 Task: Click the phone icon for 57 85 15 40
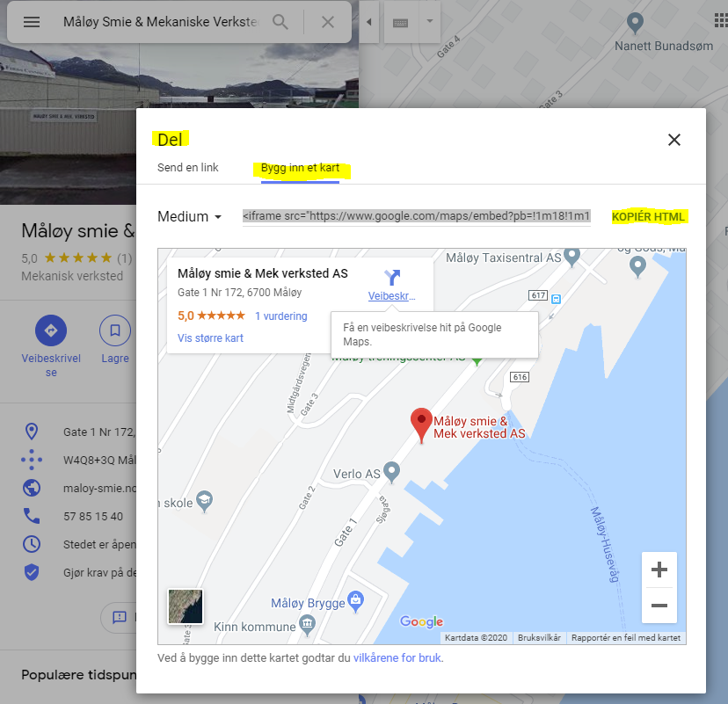pos(32,516)
